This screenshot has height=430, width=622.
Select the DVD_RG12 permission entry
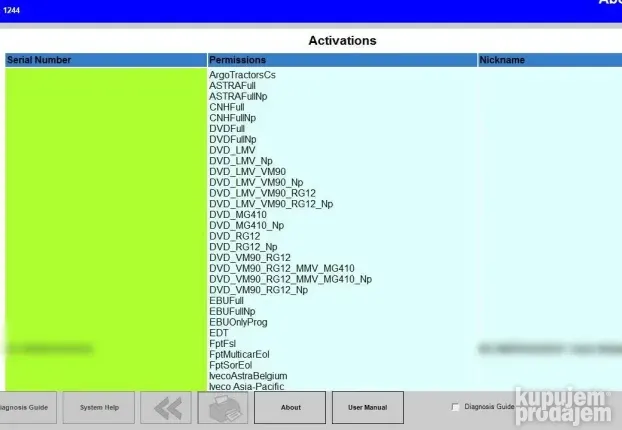(x=235, y=236)
